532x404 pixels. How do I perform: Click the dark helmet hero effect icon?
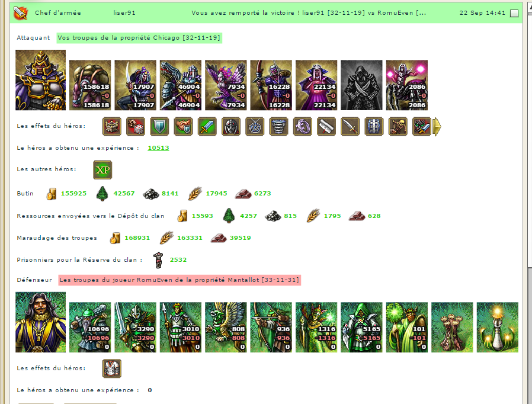point(231,127)
